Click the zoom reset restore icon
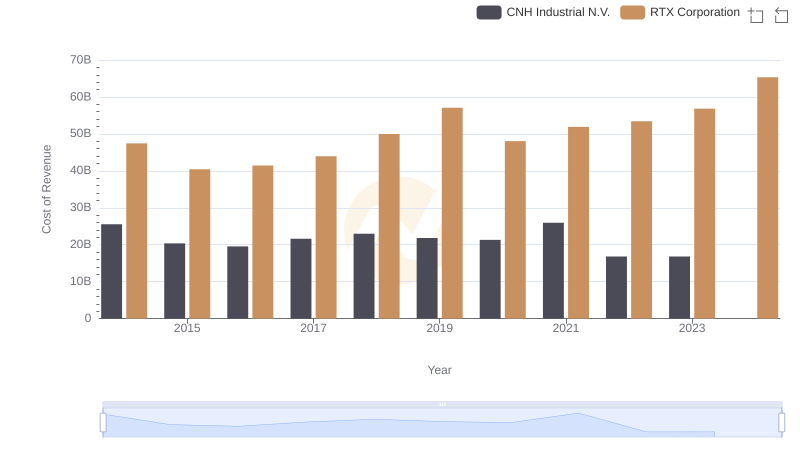800x461 pixels. click(781, 15)
